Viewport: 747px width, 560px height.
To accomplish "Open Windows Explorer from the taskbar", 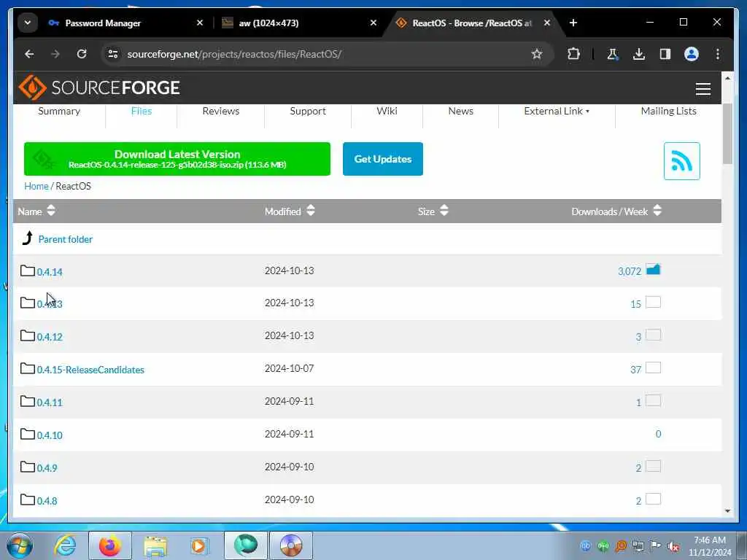I will click(156, 546).
